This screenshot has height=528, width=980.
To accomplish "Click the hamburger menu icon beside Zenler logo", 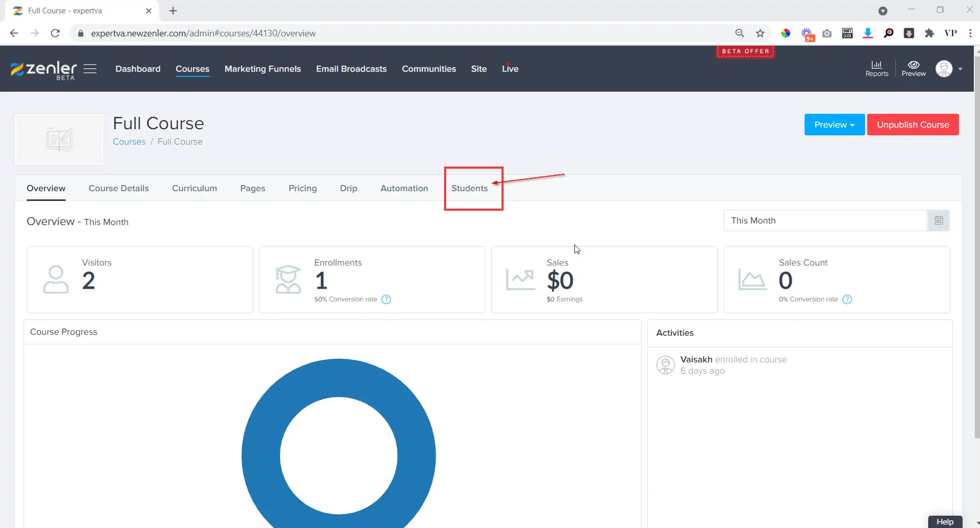I will [x=90, y=69].
